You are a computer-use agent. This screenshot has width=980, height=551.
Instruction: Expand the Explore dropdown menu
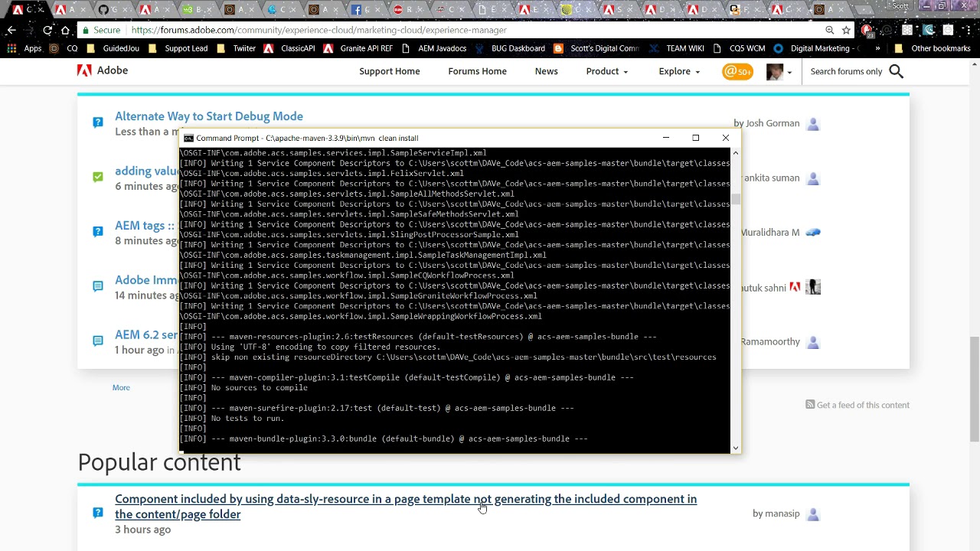click(x=679, y=71)
